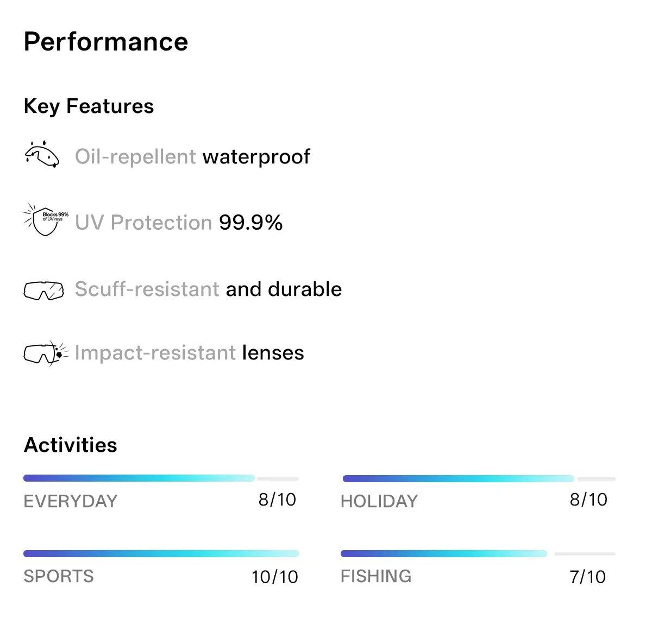Click the SPORTS activity label
Screen dimensions: 652x644
[x=59, y=576]
